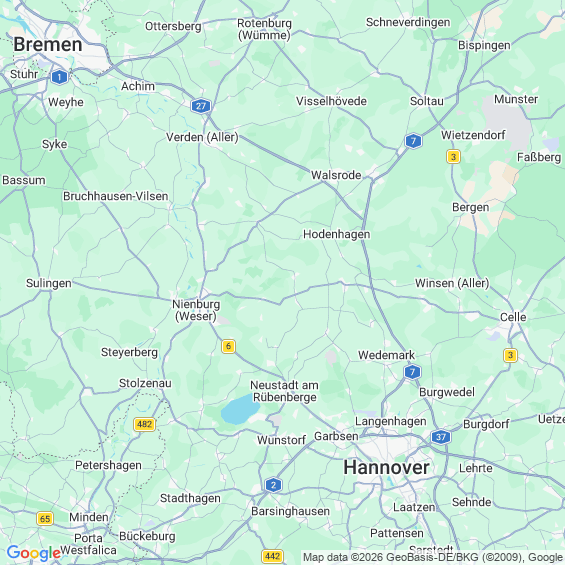Select the Nienburg (Weser) label
The image size is (565, 565).
(196, 310)
